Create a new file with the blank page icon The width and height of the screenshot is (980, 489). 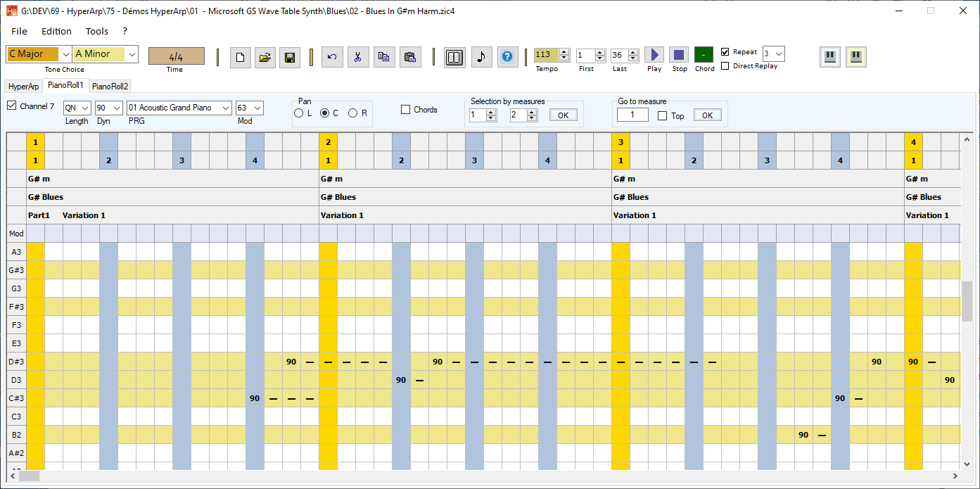click(x=241, y=57)
